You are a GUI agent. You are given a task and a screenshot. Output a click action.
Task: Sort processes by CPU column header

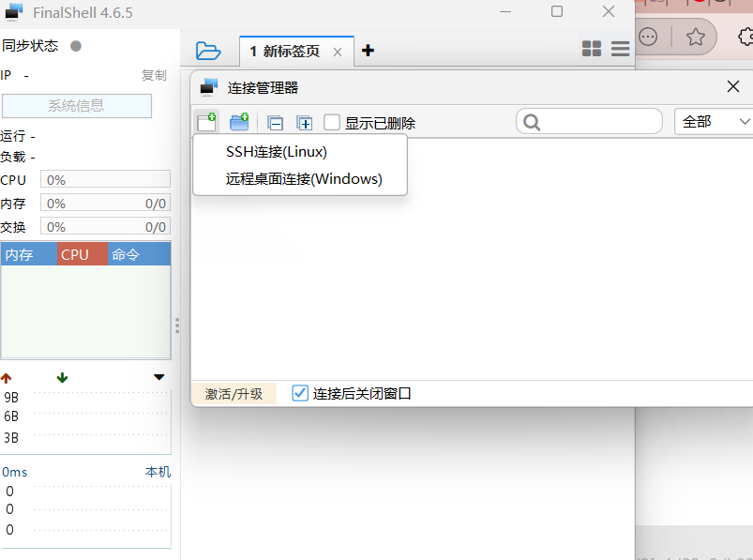click(x=83, y=254)
